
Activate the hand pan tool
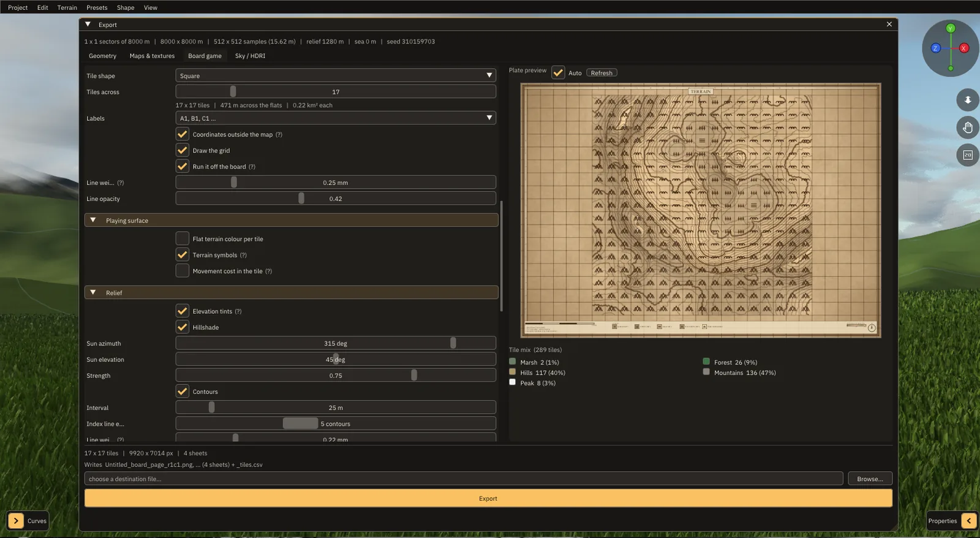coord(968,127)
